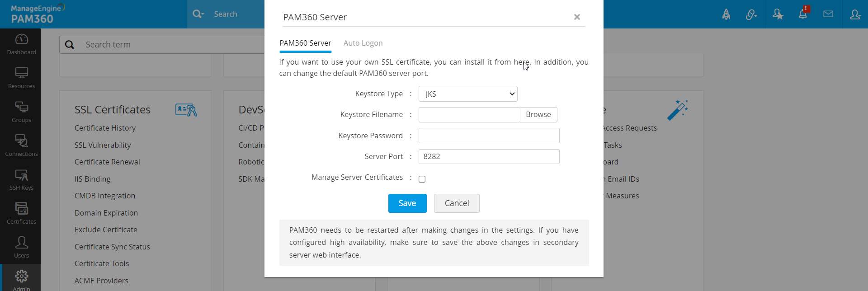Open the Certificate Sync Status link
The image size is (868, 291).
tap(112, 247)
